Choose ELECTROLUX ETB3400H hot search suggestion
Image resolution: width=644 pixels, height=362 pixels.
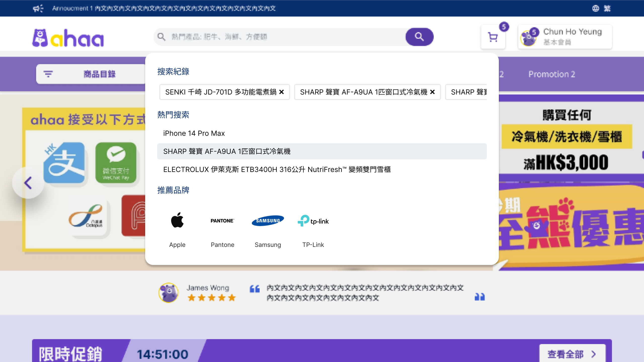coord(277,169)
